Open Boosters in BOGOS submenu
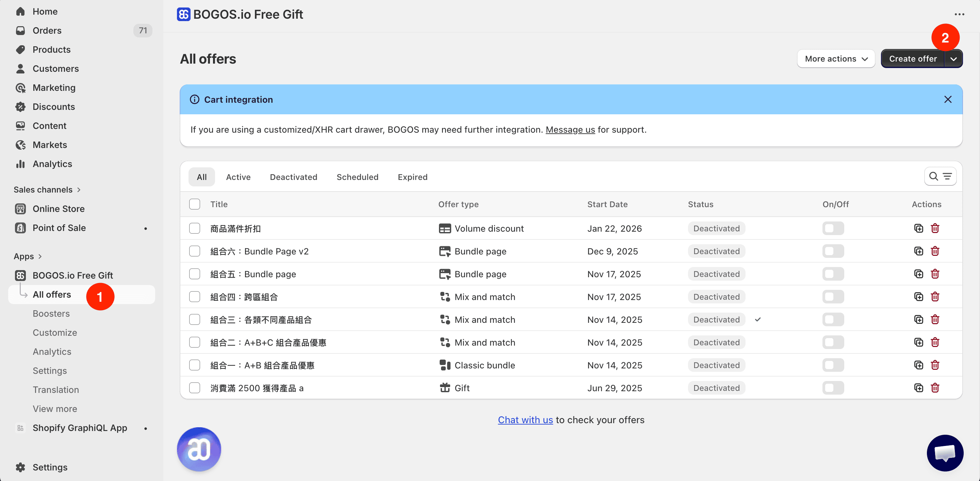The width and height of the screenshot is (980, 481). 51,313
